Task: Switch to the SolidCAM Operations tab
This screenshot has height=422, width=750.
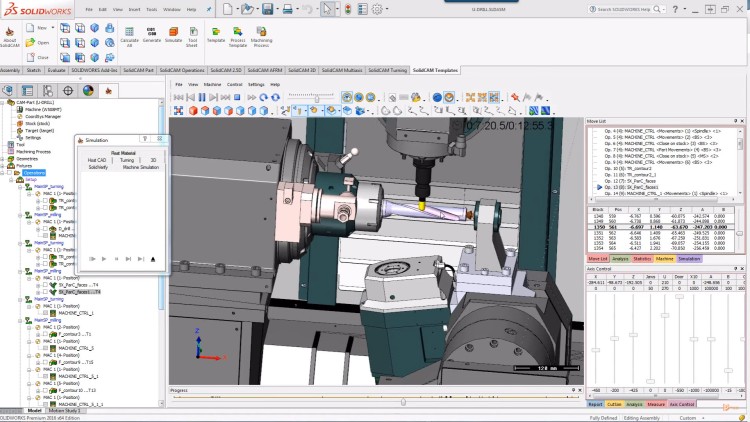Action: 182,70
